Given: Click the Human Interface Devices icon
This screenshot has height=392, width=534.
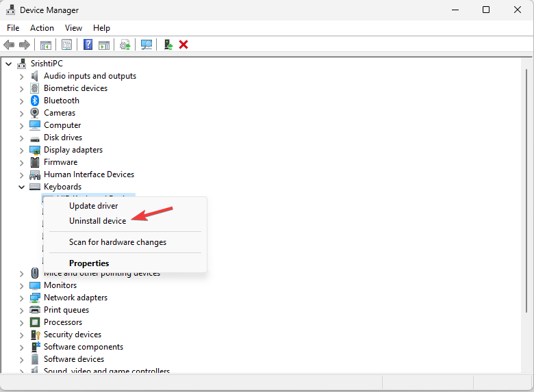Looking at the screenshot, I should tap(35, 175).
